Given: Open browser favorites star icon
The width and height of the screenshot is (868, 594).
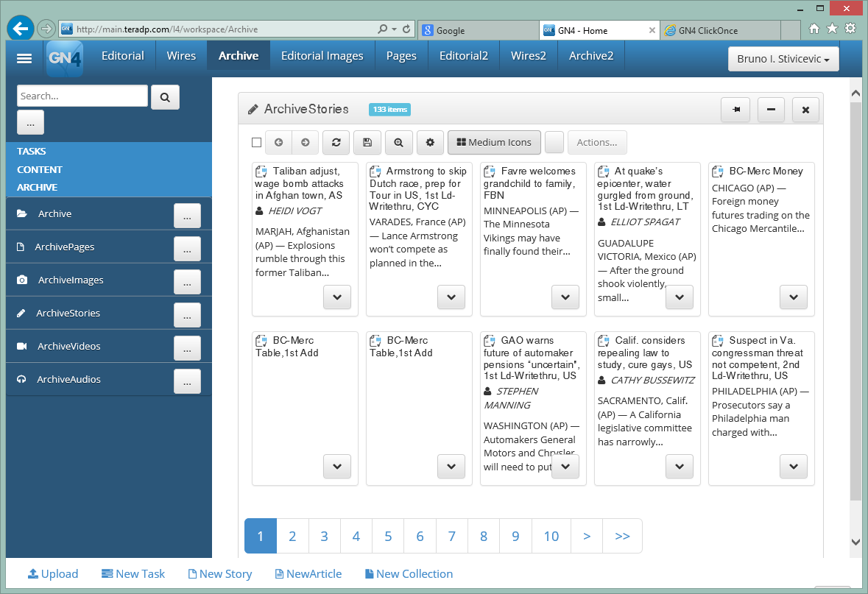Looking at the screenshot, I should pos(832,28).
